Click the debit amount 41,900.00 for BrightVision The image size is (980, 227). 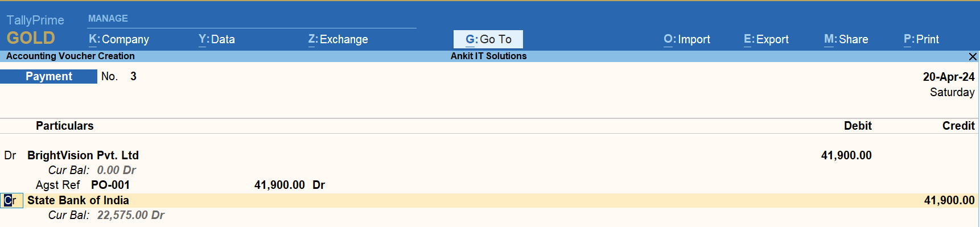[x=846, y=155]
